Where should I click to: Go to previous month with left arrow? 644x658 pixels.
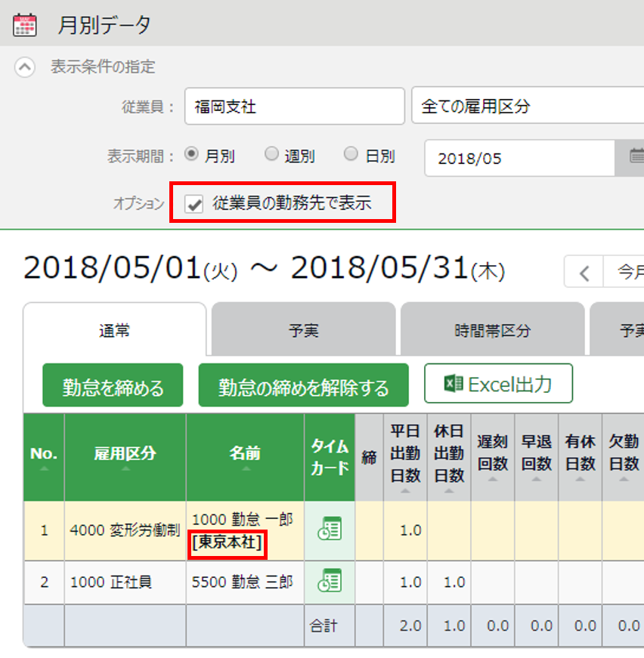click(584, 272)
